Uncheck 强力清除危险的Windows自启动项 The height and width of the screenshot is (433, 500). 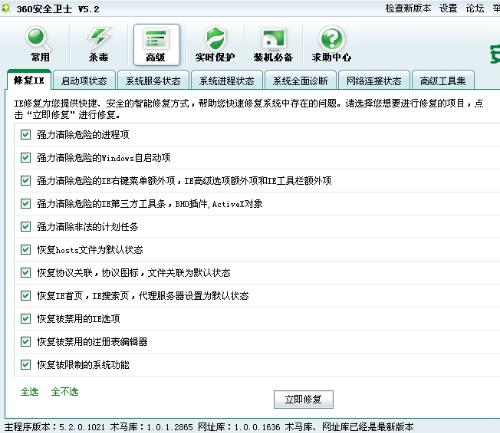tap(26, 157)
